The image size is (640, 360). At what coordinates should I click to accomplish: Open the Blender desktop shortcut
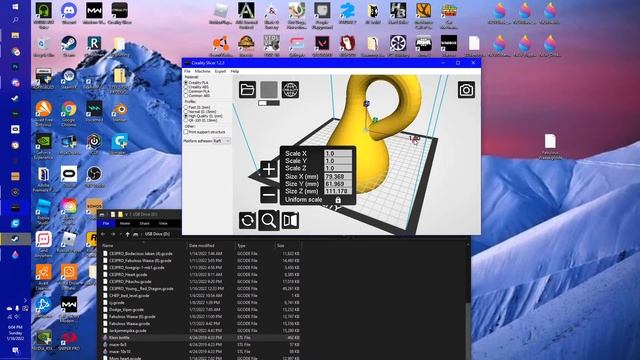click(x=120, y=112)
